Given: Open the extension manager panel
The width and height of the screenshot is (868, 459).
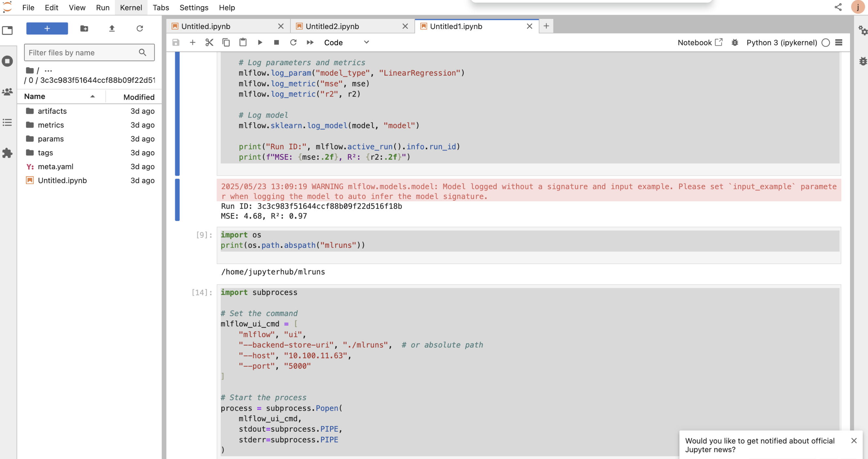Looking at the screenshot, I should [x=8, y=153].
